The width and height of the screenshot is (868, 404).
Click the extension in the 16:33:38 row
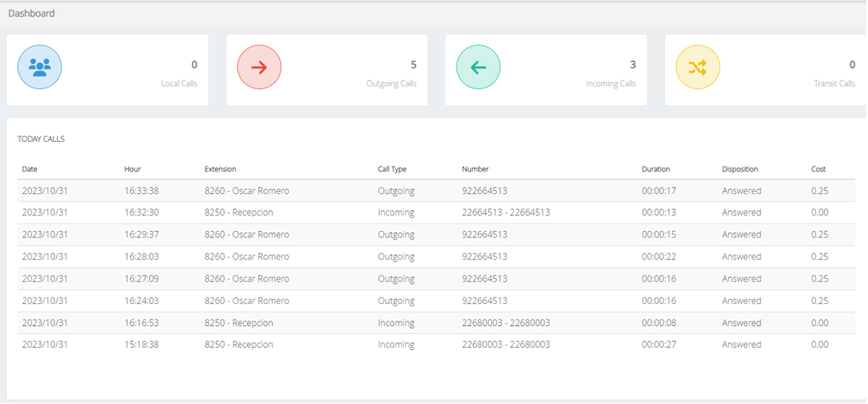coord(247,191)
